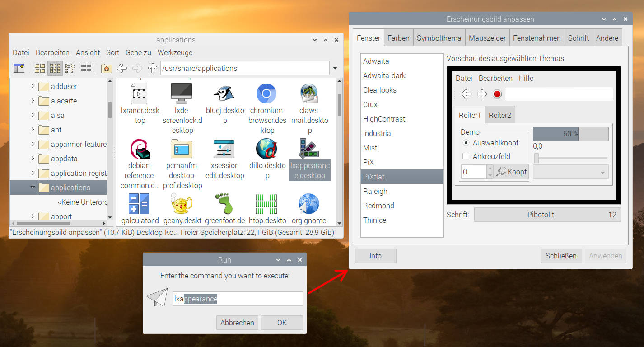Select the claws-mail.desktop icon
Viewport: 644px width, 347px height.
tap(309, 94)
